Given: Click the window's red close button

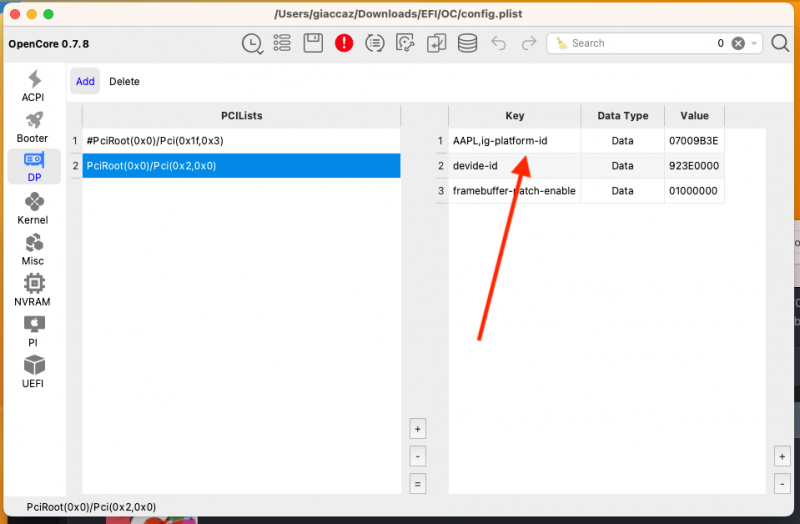Looking at the screenshot, I should tap(15, 14).
